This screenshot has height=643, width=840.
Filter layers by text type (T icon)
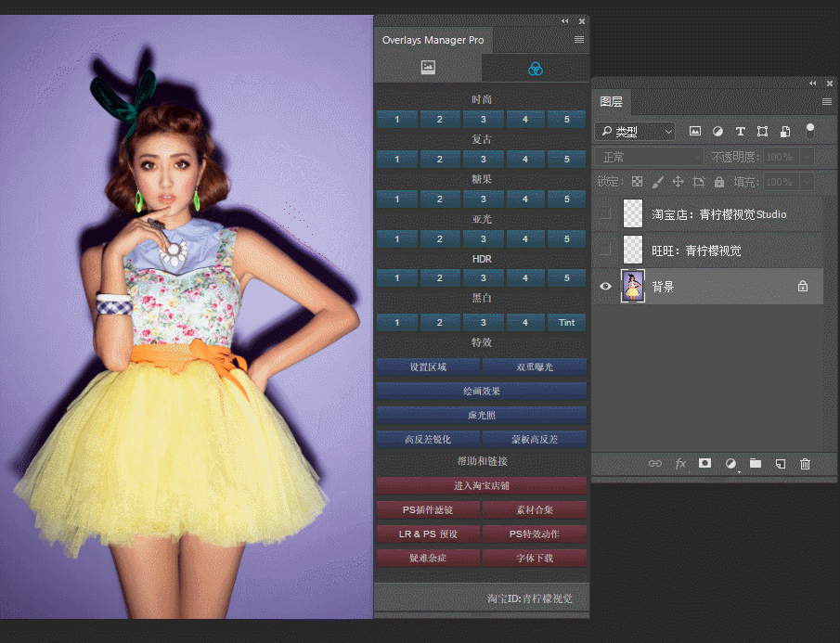point(740,132)
